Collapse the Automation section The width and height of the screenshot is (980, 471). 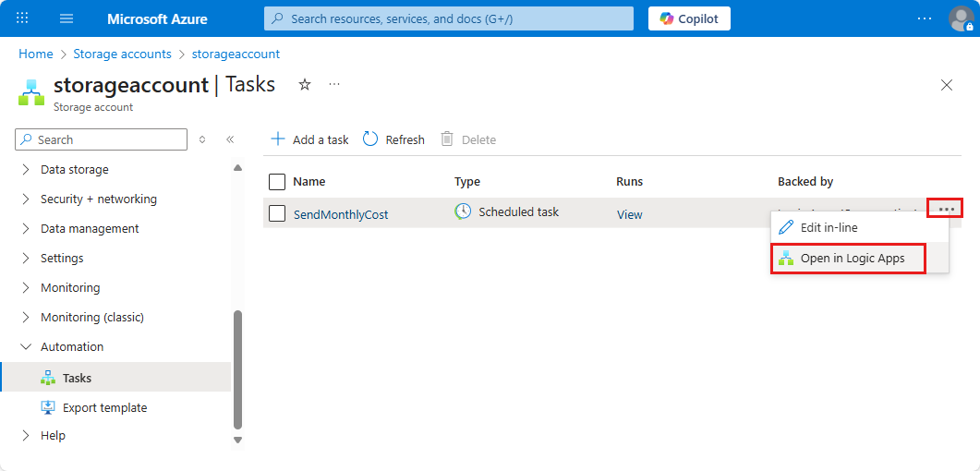(x=26, y=347)
